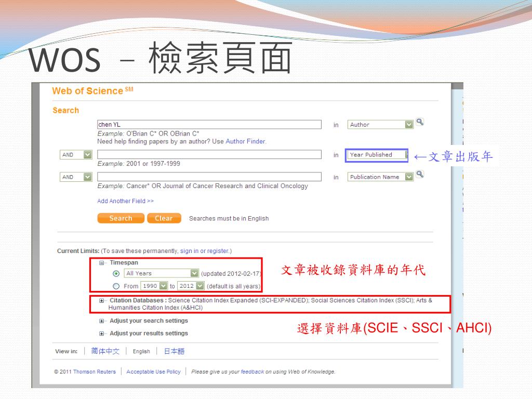532x399 pixels.
Task: Select the From year range radio button
Action: 116,286
